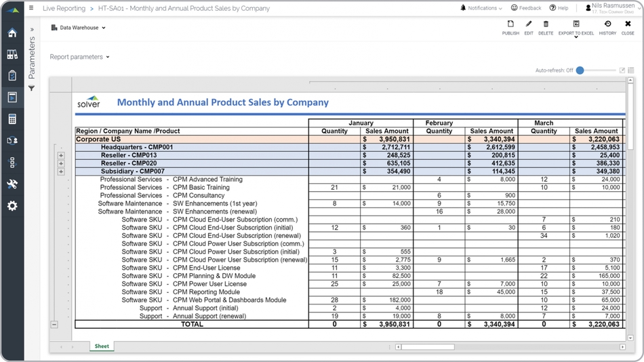Viewport: 644px width, 362px height.
Task: Expand the Reseller - CMP020 row group
Action: (61, 163)
